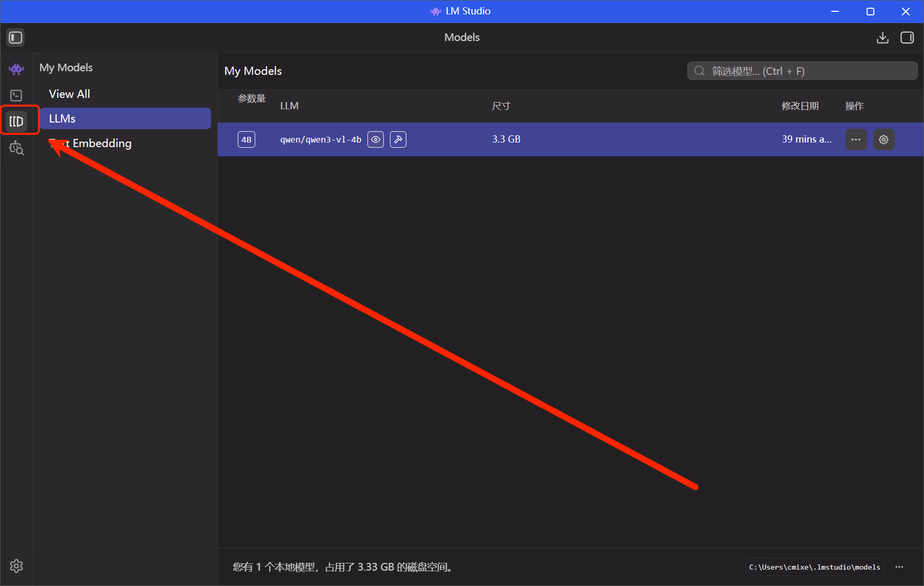Sort by the 修改日期 column header
924x586 pixels.
(800, 106)
